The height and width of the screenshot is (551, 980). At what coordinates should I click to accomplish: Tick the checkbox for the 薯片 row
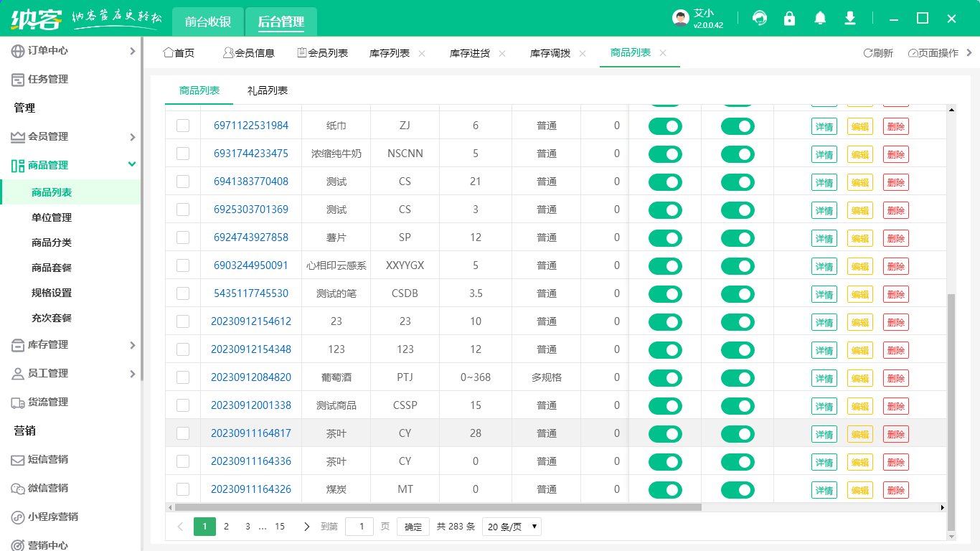[182, 237]
